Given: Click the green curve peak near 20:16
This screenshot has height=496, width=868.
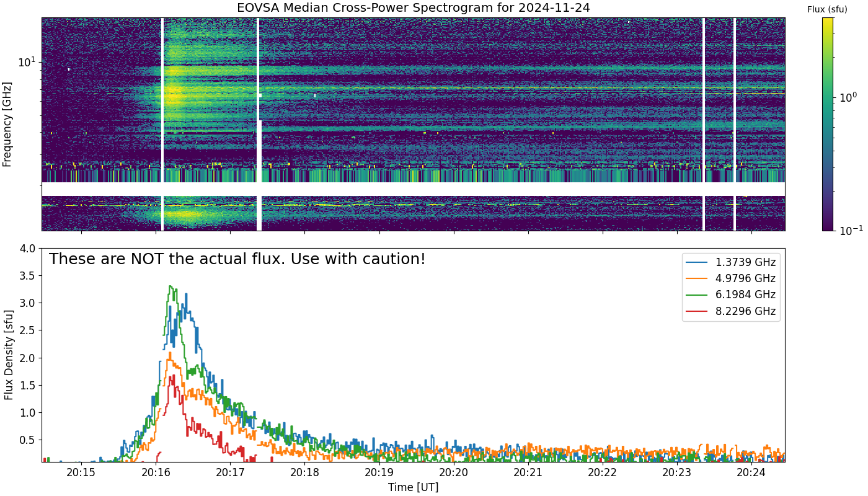Looking at the screenshot, I should (171, 286).
